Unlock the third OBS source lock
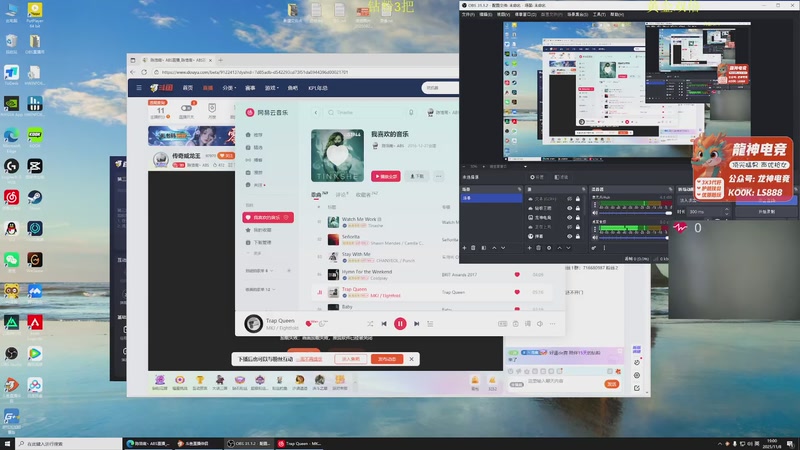This screenshot has width=800, height=450. (578, 217)
